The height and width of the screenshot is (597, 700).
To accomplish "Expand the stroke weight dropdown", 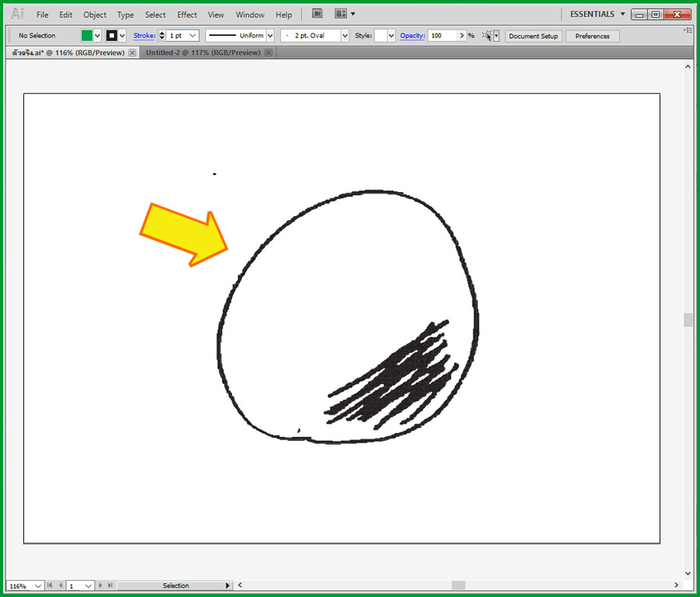I will (193, 35).
